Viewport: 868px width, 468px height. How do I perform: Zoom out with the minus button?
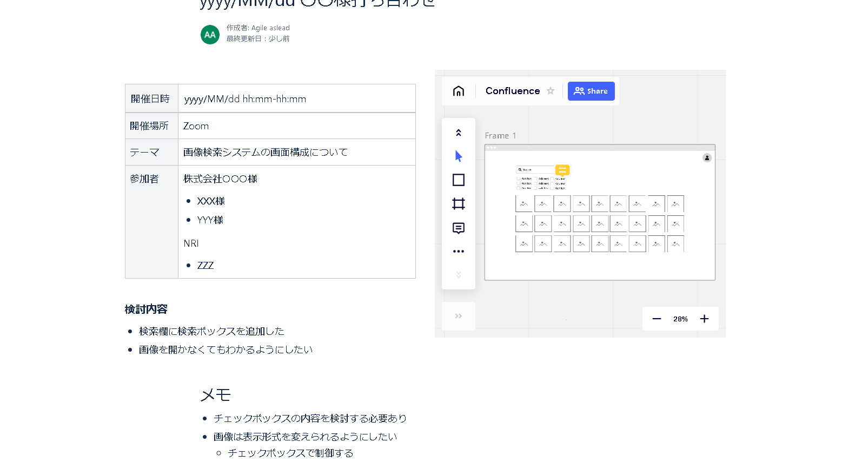pos(657,319)
